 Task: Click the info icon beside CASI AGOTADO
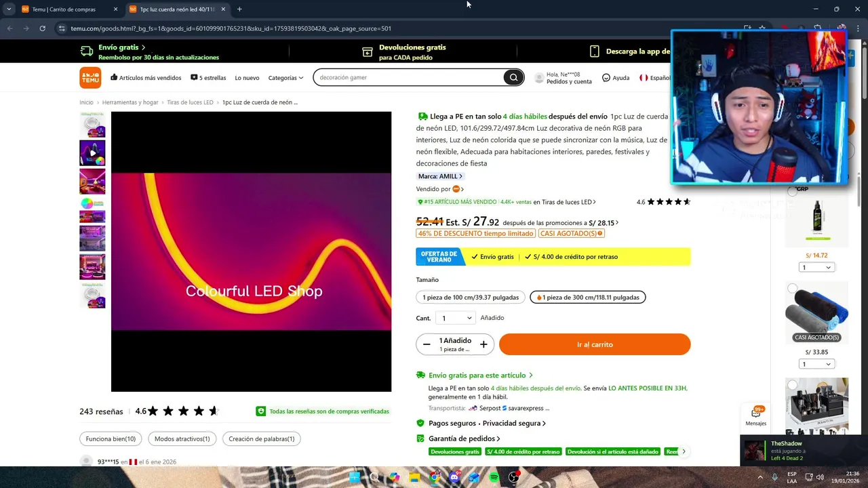[x=600, y=233]
